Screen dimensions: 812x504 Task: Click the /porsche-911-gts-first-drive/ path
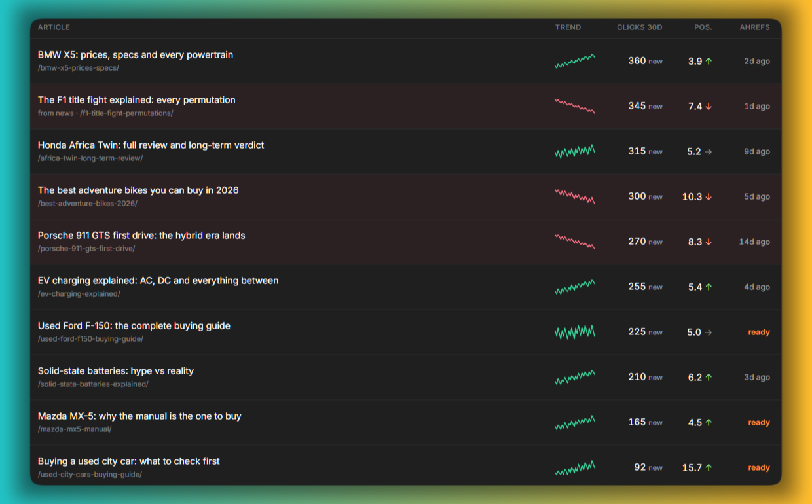[86, 249]
